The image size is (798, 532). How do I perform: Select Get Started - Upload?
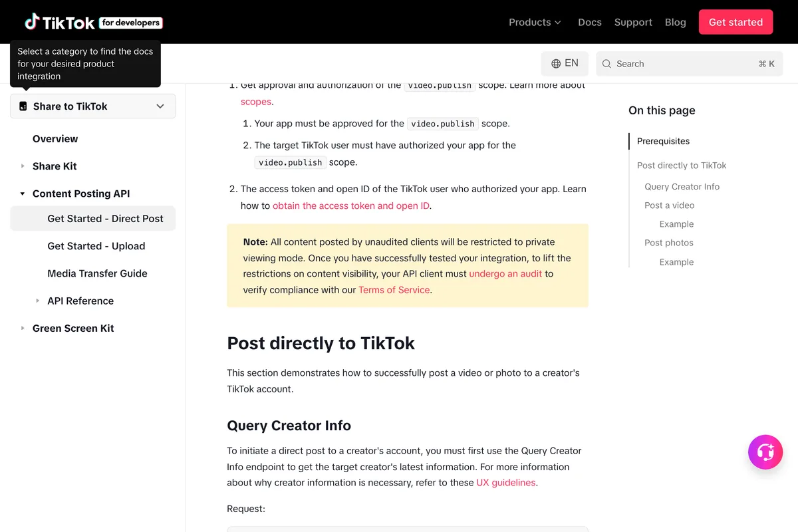(x=96, y=246)
